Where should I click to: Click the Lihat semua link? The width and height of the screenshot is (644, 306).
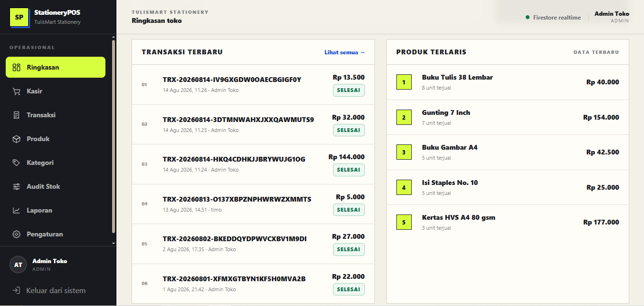click(x=344, y=52)
